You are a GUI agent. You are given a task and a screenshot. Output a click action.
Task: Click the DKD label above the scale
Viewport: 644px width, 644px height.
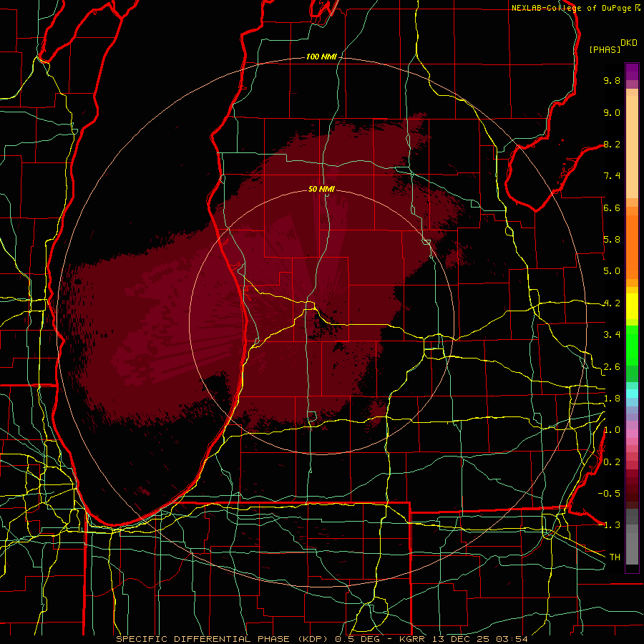(629, 43)
